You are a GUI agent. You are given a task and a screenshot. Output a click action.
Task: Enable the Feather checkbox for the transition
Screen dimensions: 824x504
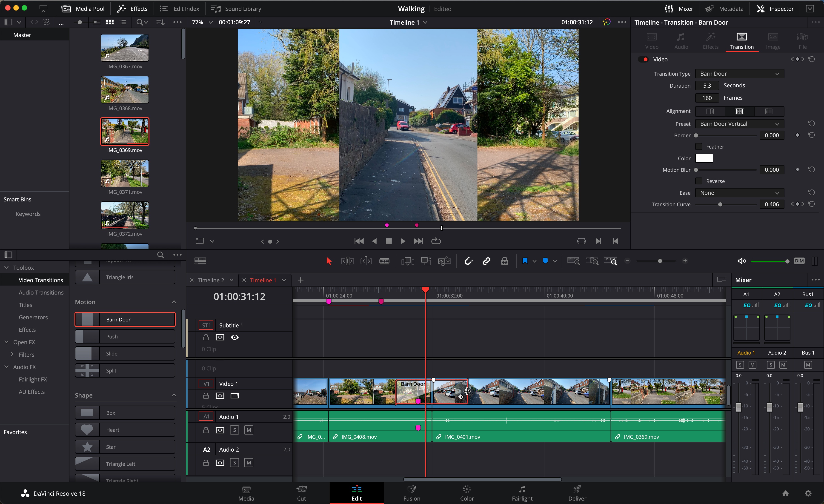coord(699,146)
